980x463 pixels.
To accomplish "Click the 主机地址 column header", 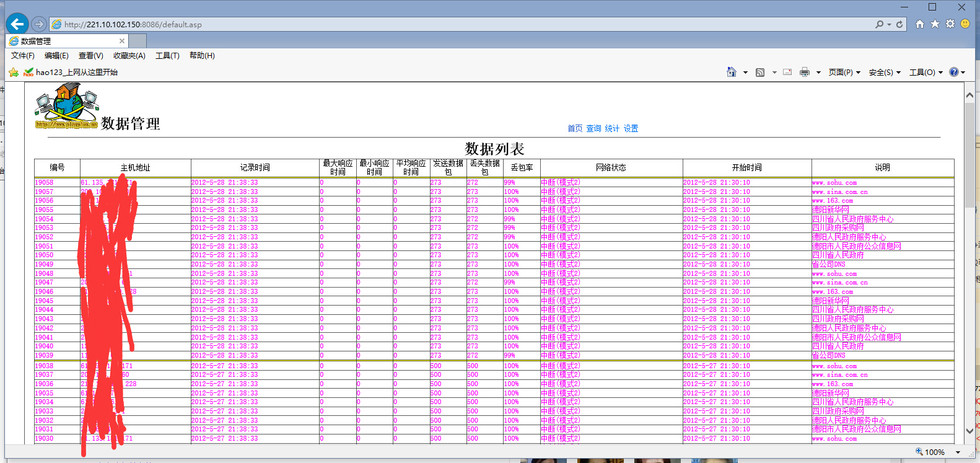I will pyautogui.click(x=136, y=167).
